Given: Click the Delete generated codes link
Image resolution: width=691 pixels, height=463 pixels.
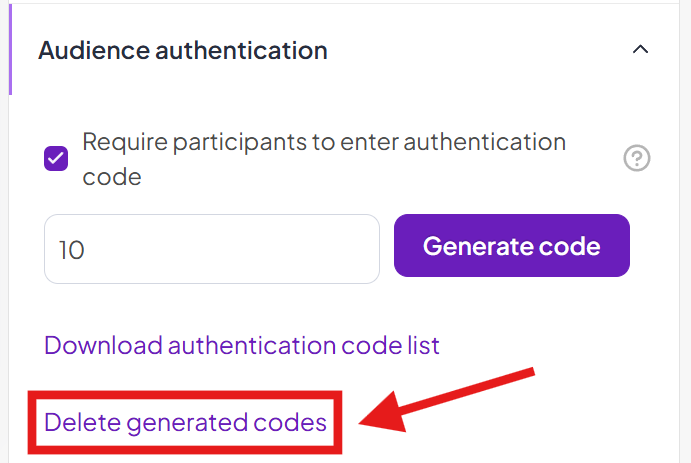Looking at the screenshot, I should tap(186, 422).
